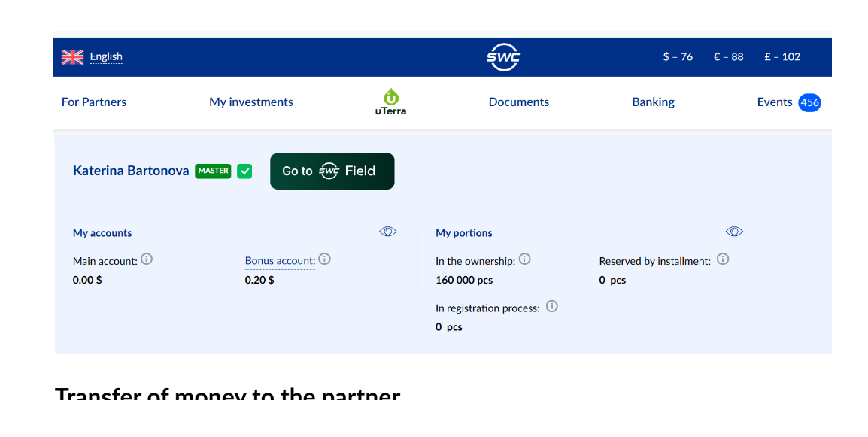Click info icon beside In the ownership
The height and width of the screenshot is (437, 868).
coord(525,259)
